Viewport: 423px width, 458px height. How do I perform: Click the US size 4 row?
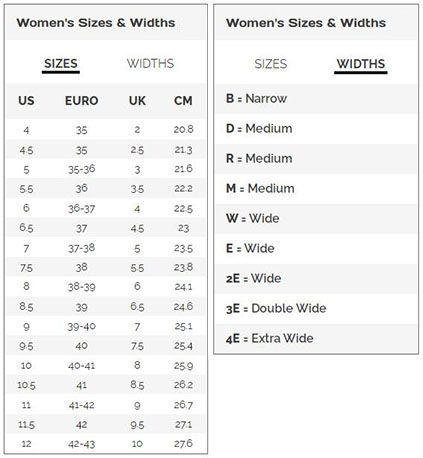(106, 130)
